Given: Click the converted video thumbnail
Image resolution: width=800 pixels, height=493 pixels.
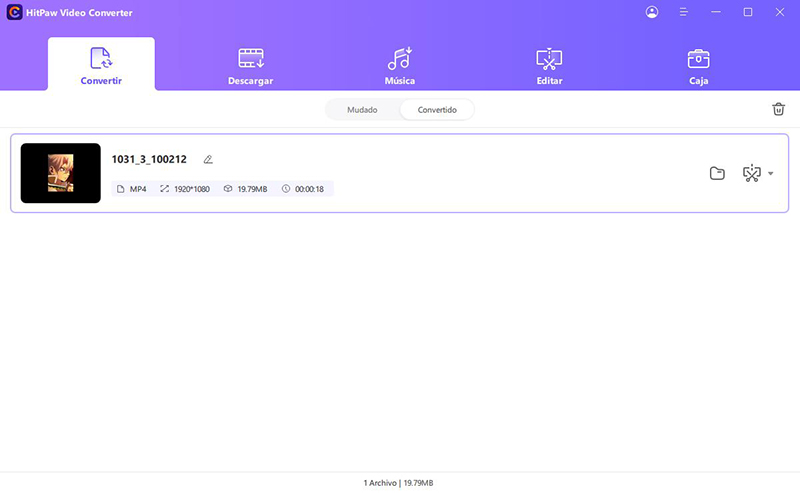Looking at the screenshot, I should 61,173.
